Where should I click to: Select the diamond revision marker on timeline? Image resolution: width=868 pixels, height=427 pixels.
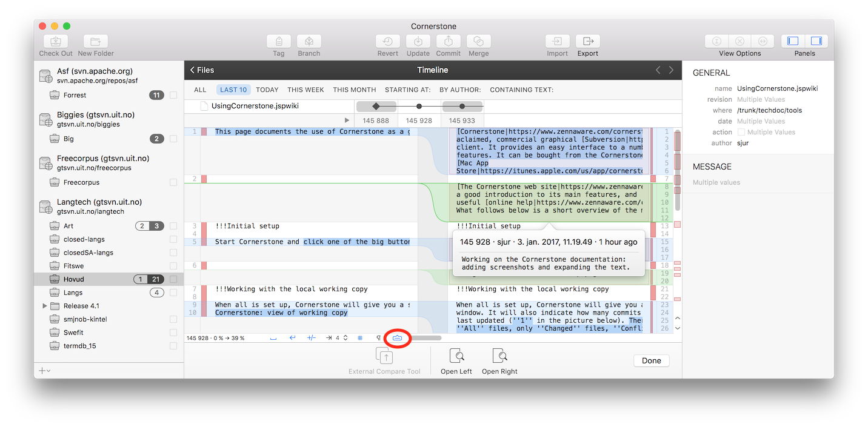coord(376,107)
